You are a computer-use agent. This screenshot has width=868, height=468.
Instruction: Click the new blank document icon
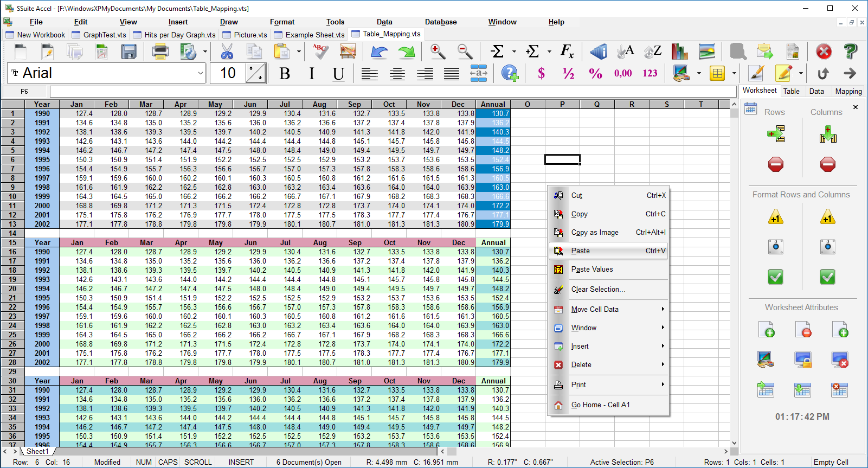point(21,52)
